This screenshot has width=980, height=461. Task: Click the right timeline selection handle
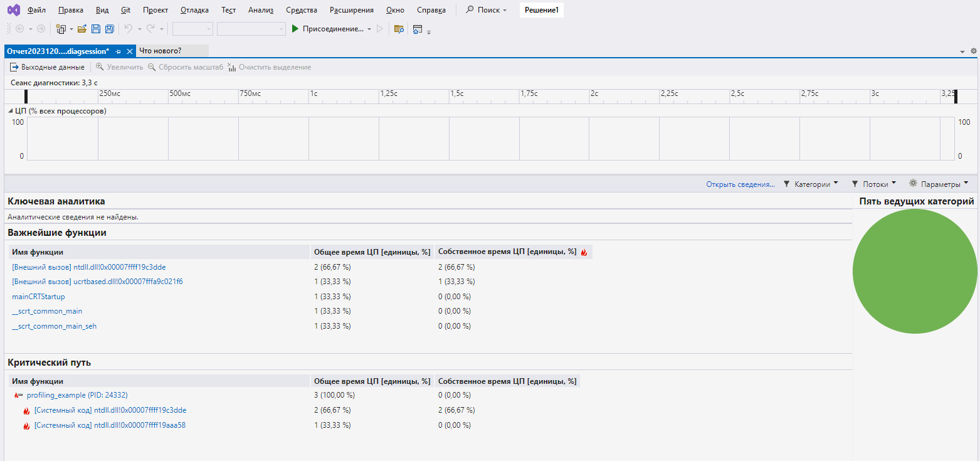956,96
